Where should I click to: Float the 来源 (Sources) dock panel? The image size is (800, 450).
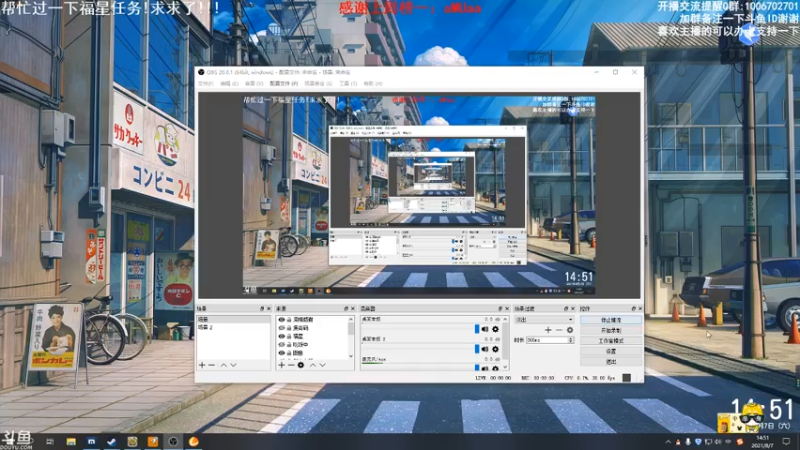tap(346, 309)
